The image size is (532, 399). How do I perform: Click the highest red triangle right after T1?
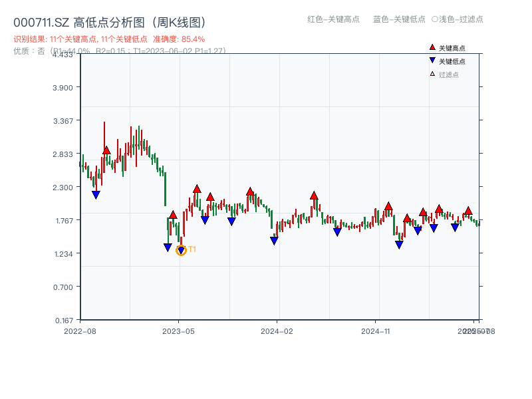pos(197,189)
